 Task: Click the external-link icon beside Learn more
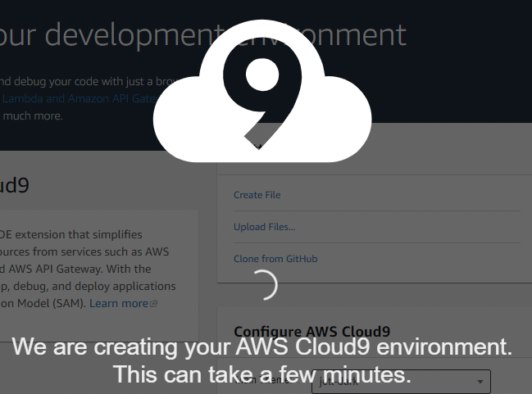coord(153,304)
